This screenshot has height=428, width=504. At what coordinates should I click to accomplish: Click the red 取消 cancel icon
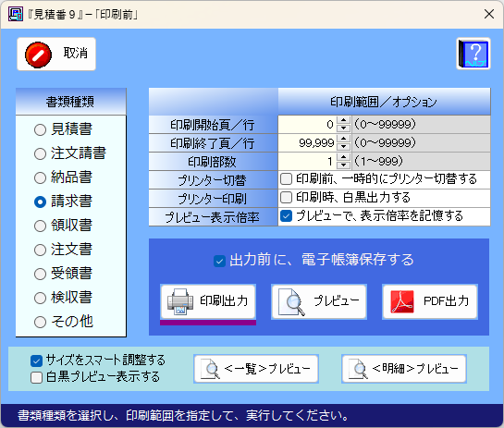[38, 55]
